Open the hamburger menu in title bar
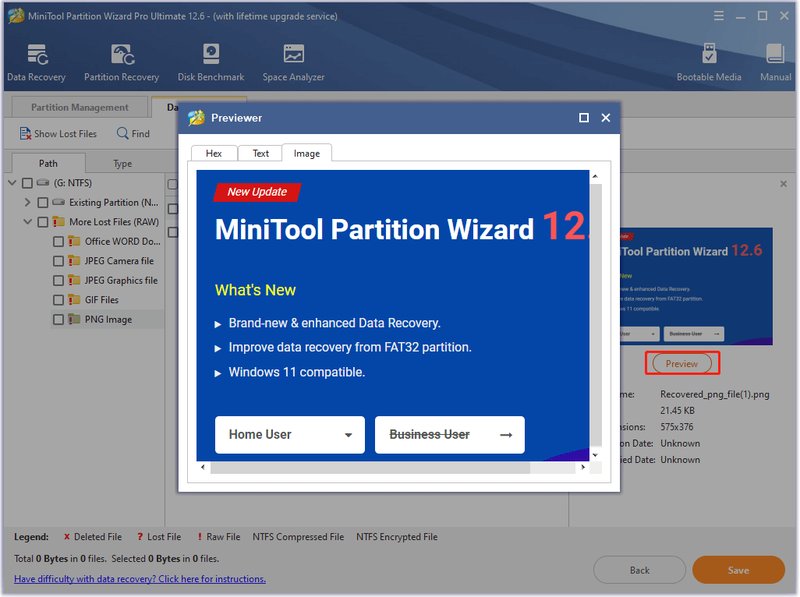 coord(718,16)
